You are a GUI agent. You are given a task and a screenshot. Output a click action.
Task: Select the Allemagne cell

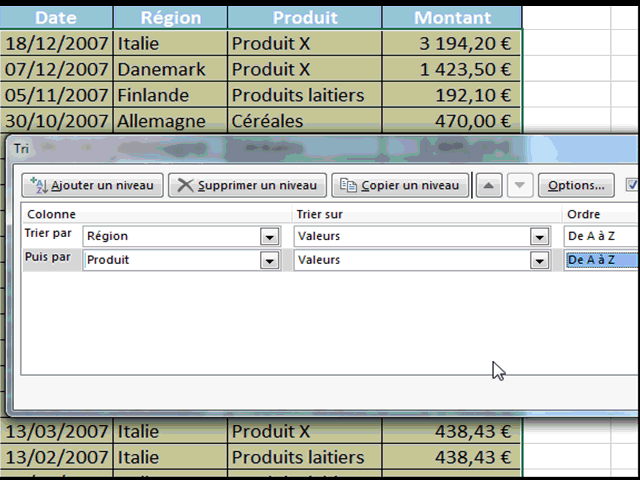(171, 121)
